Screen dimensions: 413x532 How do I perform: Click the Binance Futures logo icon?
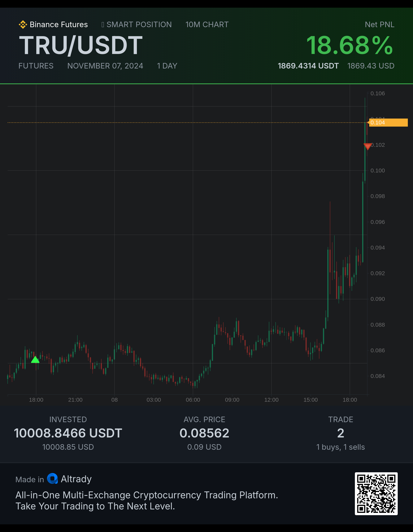click(x=23, y=25)
